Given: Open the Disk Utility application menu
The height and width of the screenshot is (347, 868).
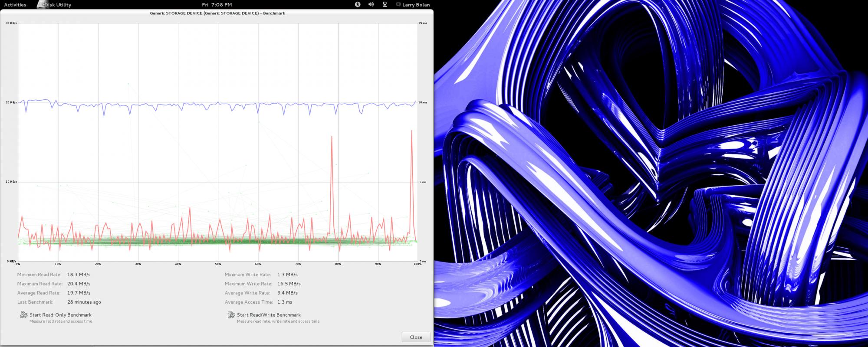Looking at the screenshot, I should tap(58, 5).
